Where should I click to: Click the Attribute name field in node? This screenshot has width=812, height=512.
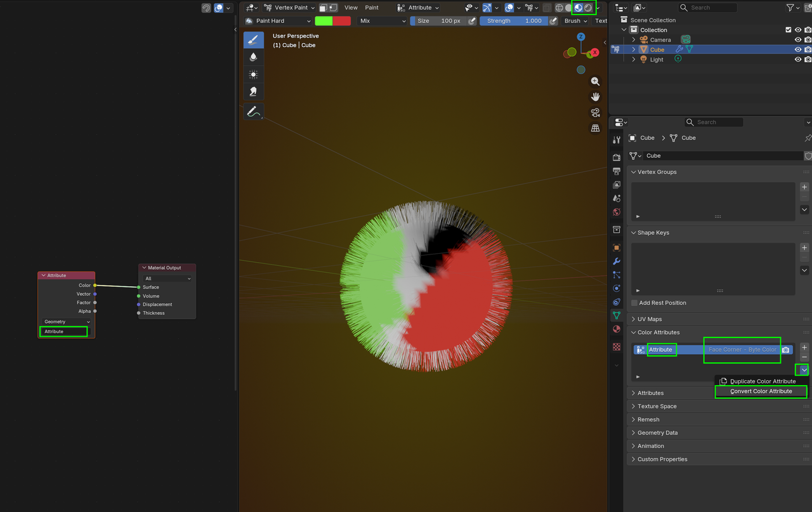pos(63,331)
